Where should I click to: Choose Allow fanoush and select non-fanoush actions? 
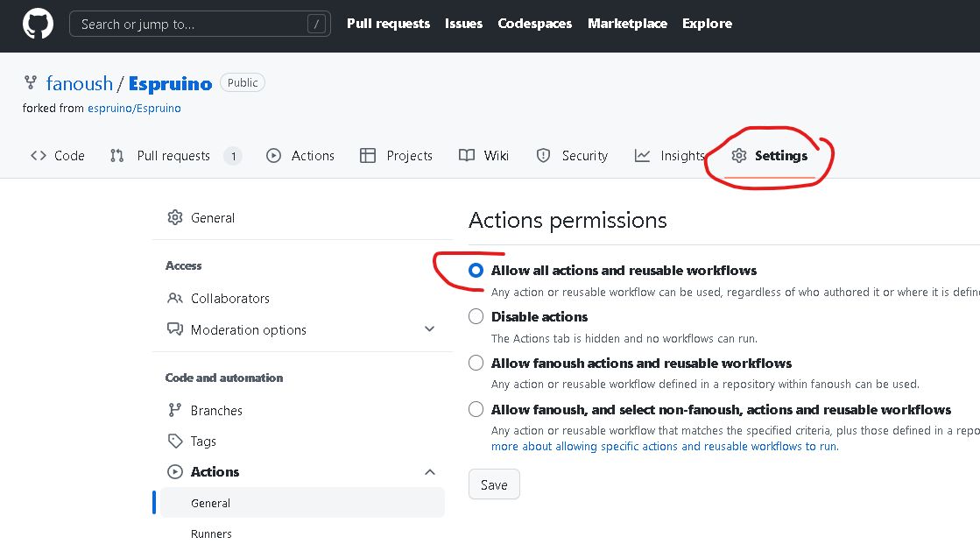(x=476, y=409)
